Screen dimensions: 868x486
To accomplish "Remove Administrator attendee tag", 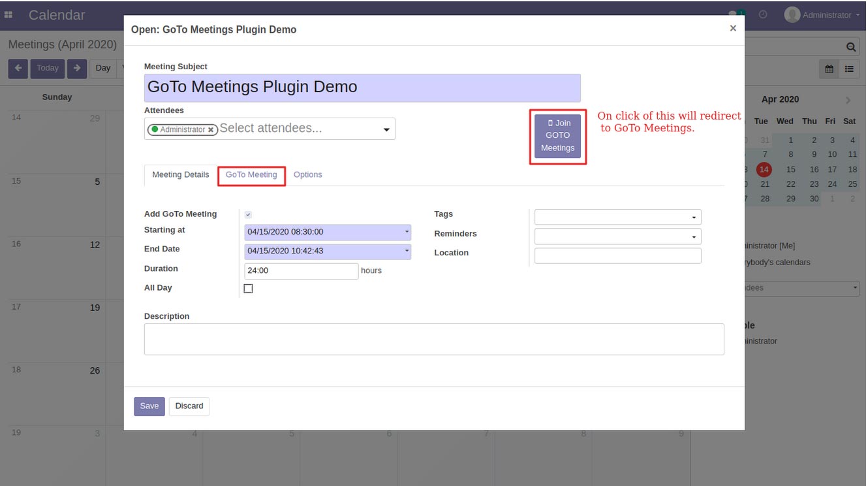I will (x=211, y=130).
